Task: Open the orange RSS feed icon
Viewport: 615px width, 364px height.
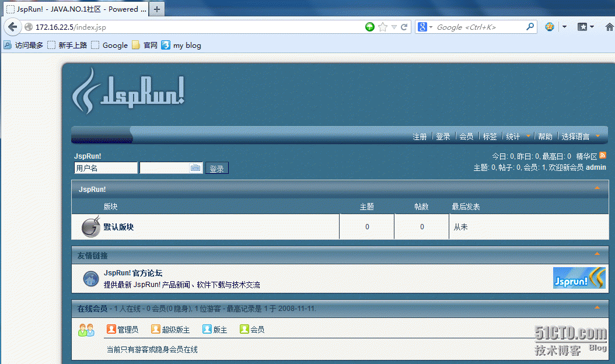Action: click(603, 155)
